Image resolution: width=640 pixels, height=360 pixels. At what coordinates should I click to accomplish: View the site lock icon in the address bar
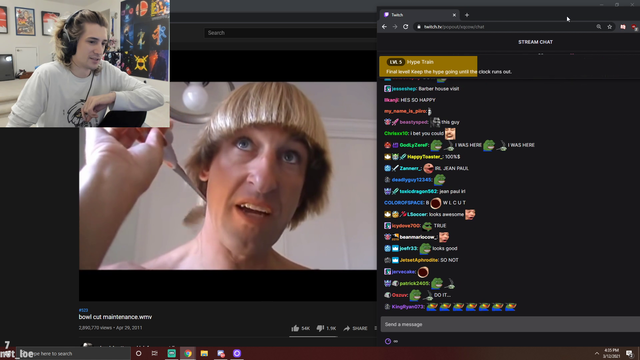pos(418,27)
